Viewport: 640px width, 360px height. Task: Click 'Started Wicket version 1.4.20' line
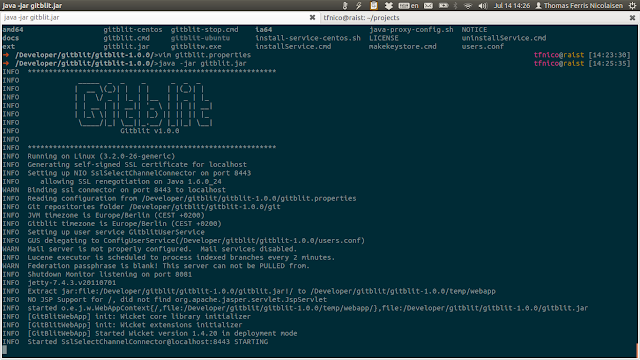162,333
